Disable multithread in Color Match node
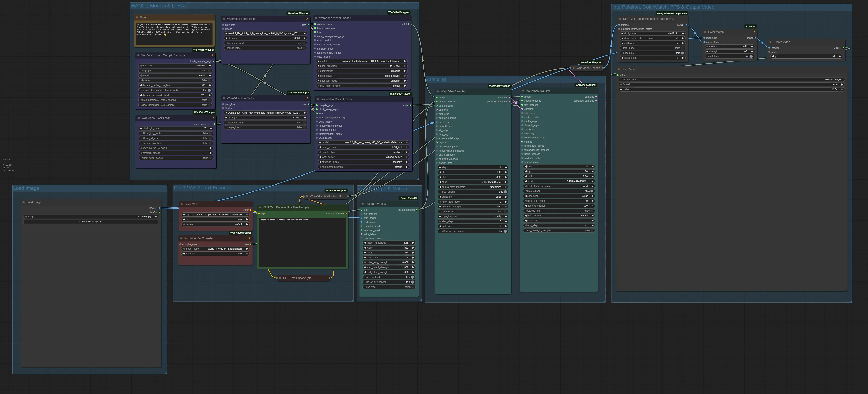Screen dimensions: 868x394 (x=751, y=56)
